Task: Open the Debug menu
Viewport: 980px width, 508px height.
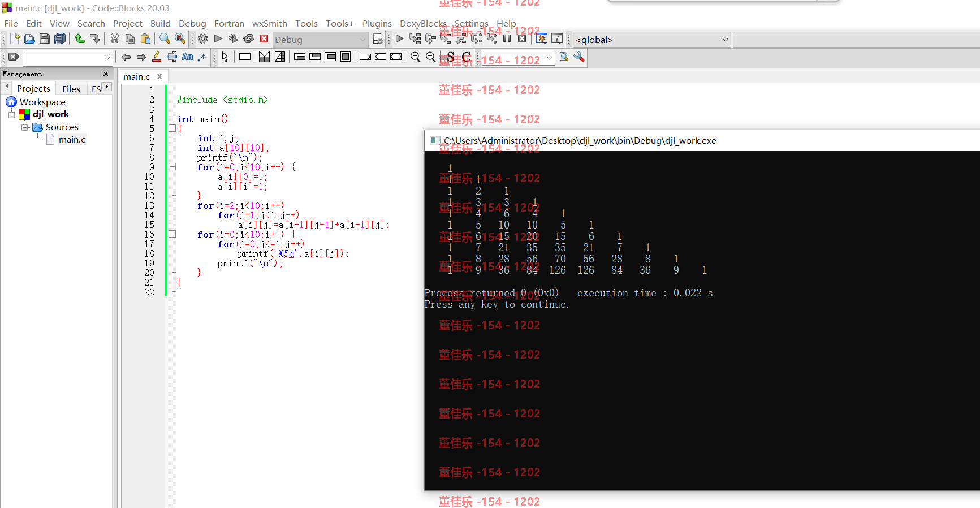Action: (x=192, y=23)
